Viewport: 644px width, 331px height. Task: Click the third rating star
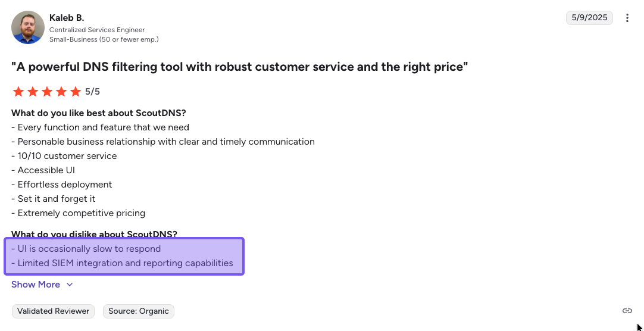[47, 92]
